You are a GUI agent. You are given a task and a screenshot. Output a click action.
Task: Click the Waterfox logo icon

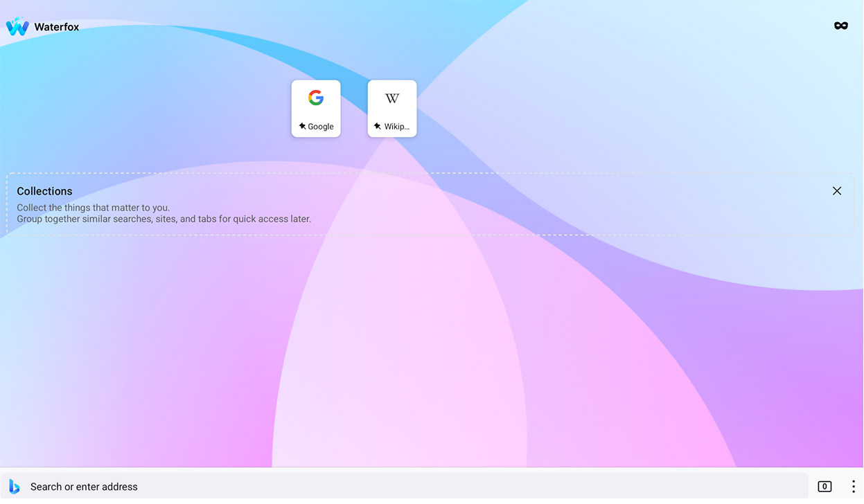coord(17,26)
